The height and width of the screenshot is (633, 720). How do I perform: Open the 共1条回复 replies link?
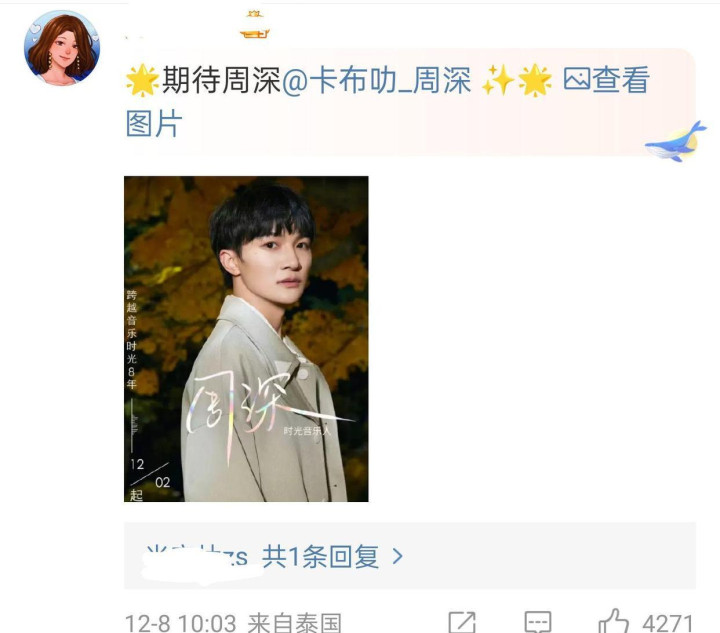click(x=320, y=557)
